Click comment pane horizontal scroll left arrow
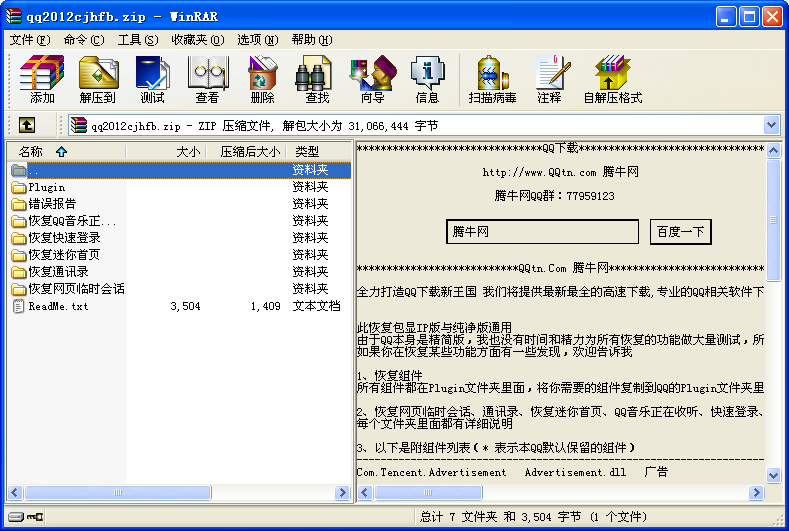Viewport: 789px width, 531px height. click(x=365, y=492)
